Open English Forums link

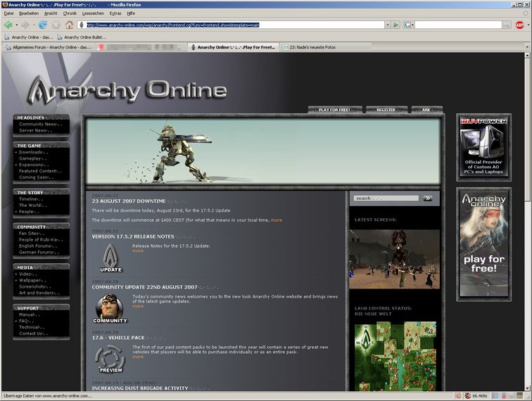click(36, 246)
